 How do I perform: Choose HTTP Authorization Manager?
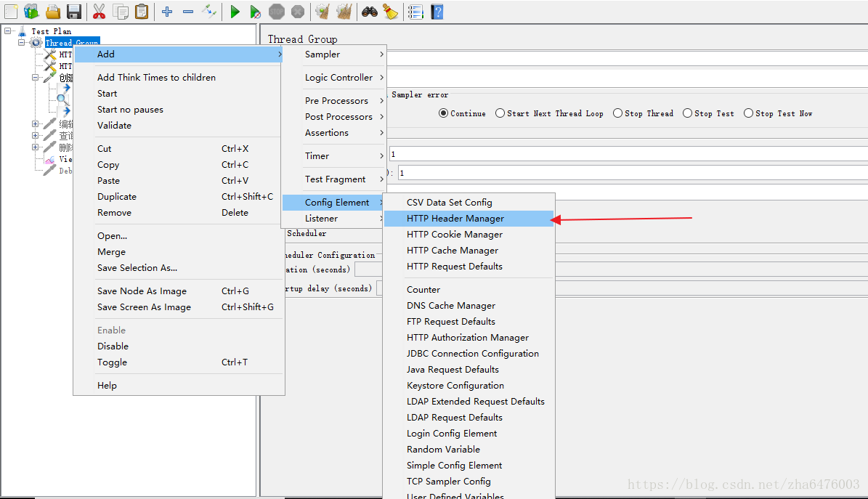pyautogui.click(x=469, y=338)
